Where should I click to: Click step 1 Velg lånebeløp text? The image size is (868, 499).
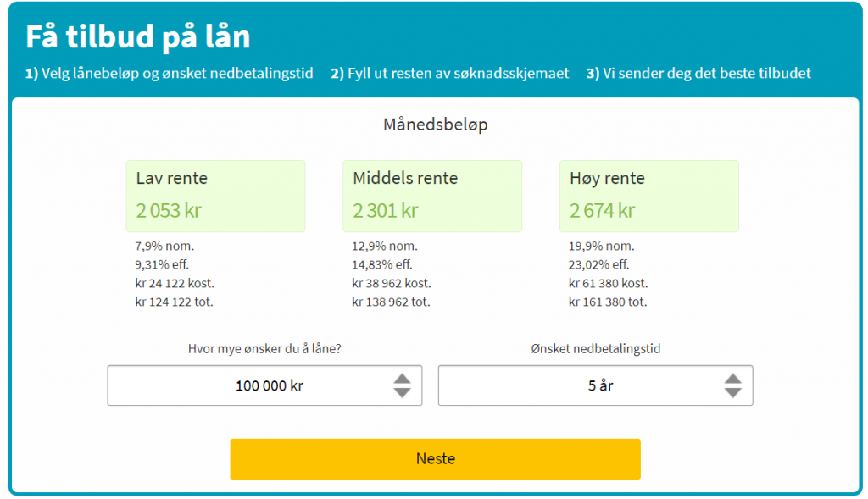170,74
